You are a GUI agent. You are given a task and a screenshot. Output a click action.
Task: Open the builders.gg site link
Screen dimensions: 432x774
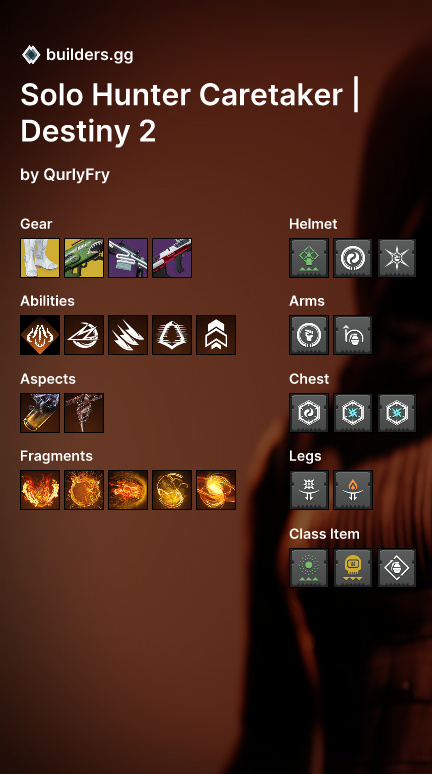(89, 55)
